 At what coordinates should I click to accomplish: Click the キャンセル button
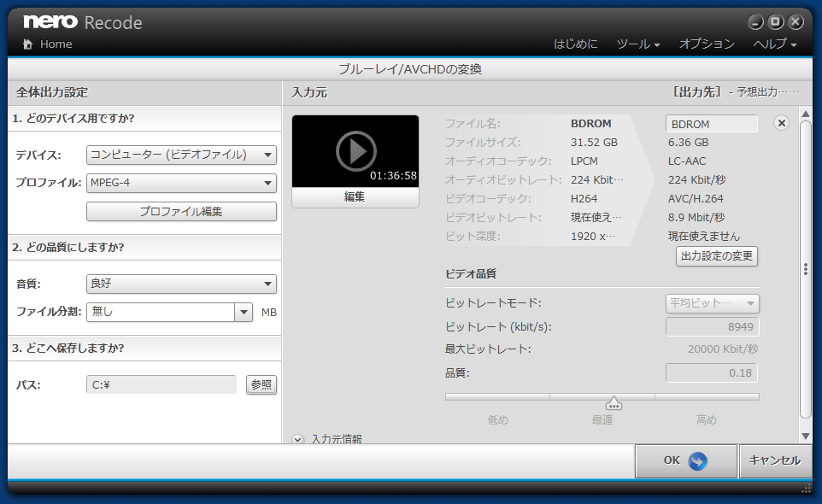pyautogui.click(x=775, y=461)
